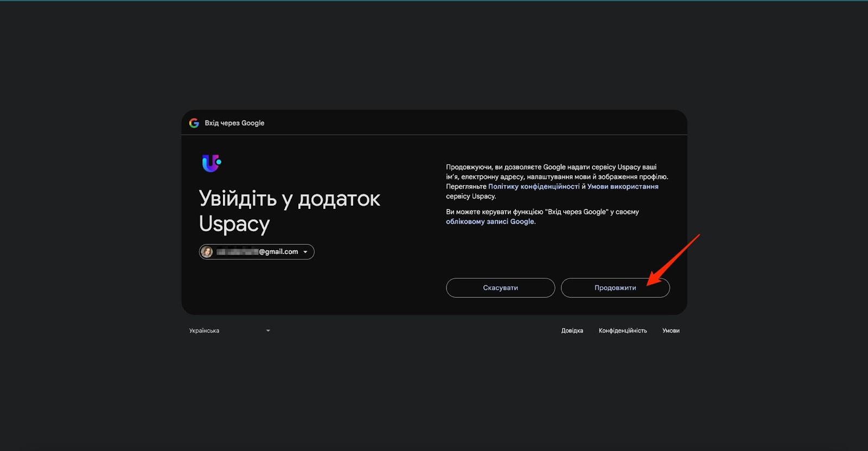Click the Uspacy app logo
Image resolution: width=868 pixels, height=451 pixels.
pyautogui.click(x=211, y=163)
